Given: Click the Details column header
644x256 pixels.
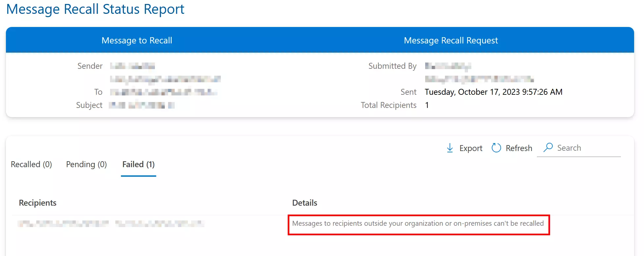Looking at the screenshot, I should tap(305, 203).
